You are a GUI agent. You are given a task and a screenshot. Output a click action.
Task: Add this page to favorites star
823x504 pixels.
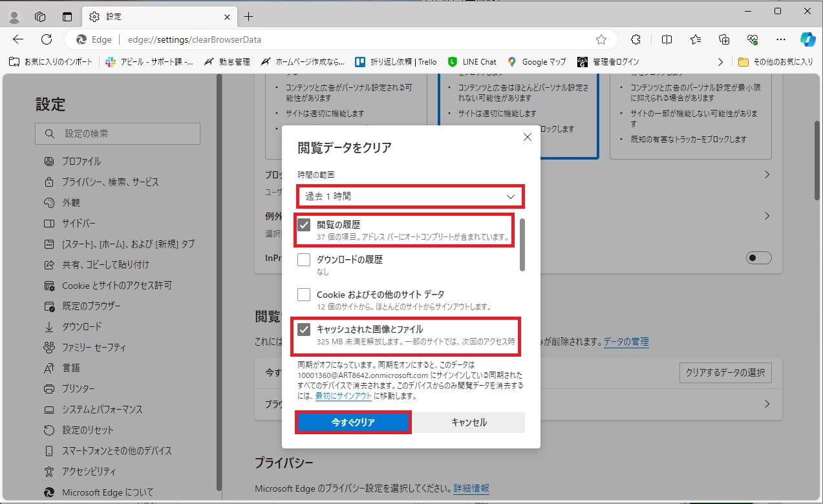coord(601,39)
